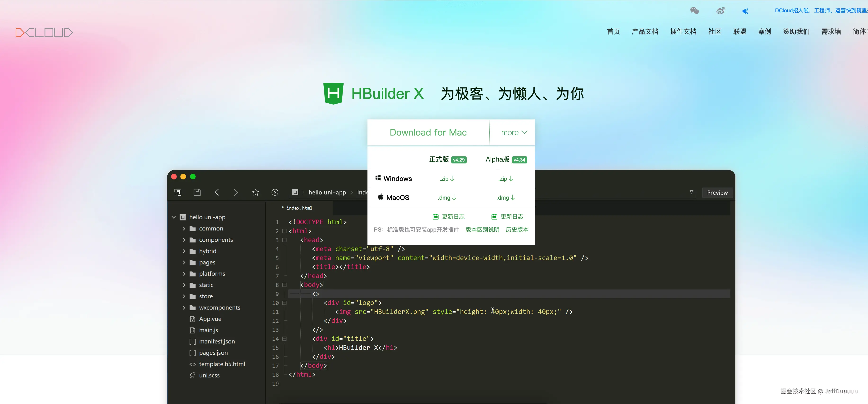868x404 pixels.
Task: Open 产品文档 navigation menu item
Action: [644, 32]
